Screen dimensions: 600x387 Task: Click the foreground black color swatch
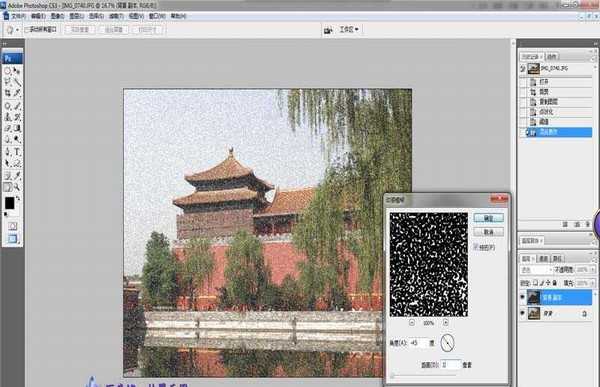tap(10, 203)
